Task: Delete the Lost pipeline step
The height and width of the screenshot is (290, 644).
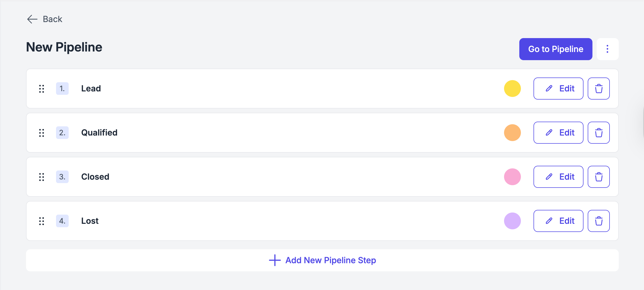Action: click(598, 221)
